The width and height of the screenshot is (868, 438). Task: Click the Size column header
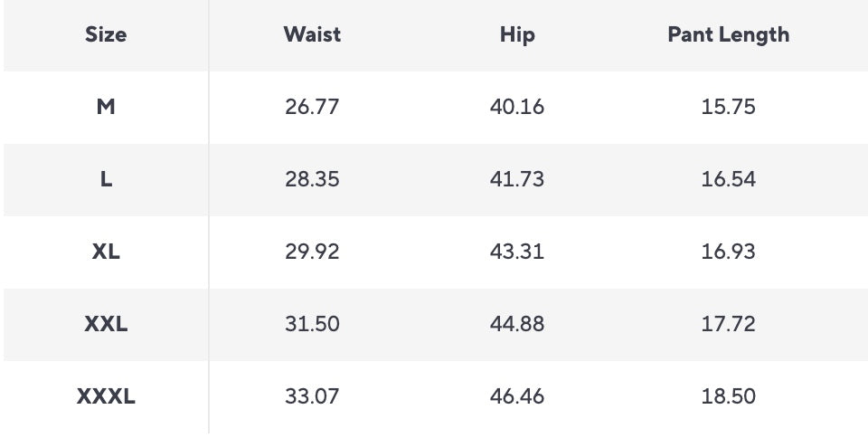pos(106,35)
